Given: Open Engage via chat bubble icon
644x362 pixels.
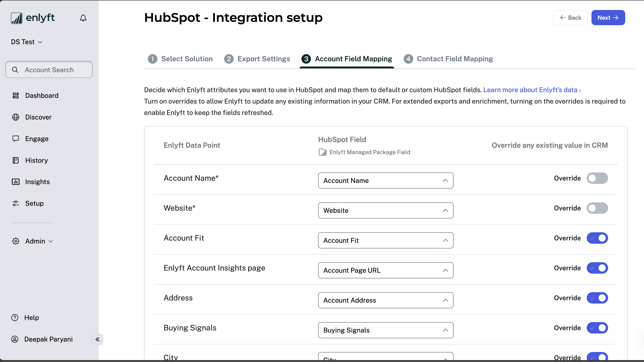Looking at the screenshot, I should (x=15, y=139).
